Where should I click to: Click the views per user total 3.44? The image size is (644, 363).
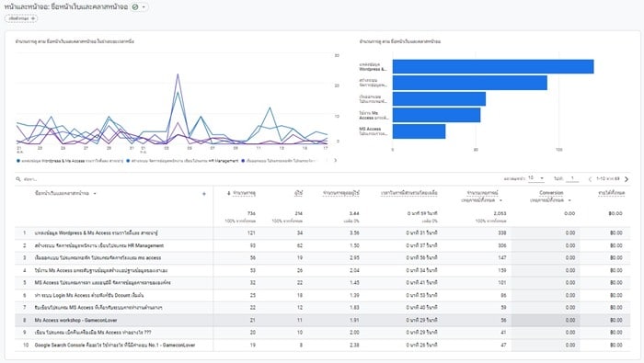(x=354, y=213)
